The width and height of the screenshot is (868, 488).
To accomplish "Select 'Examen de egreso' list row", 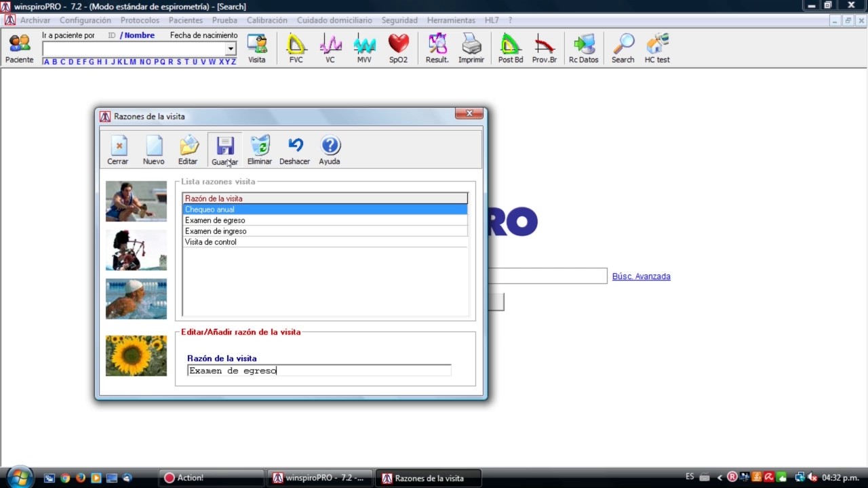I will click(325, 220).
